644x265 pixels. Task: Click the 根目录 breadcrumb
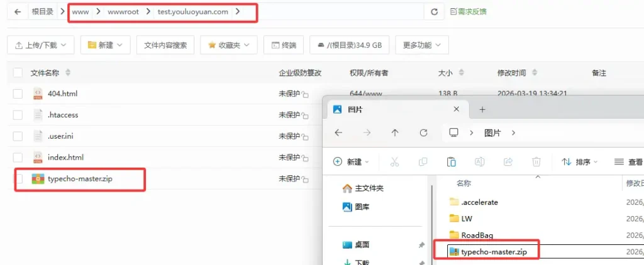(x=43, y=12)
